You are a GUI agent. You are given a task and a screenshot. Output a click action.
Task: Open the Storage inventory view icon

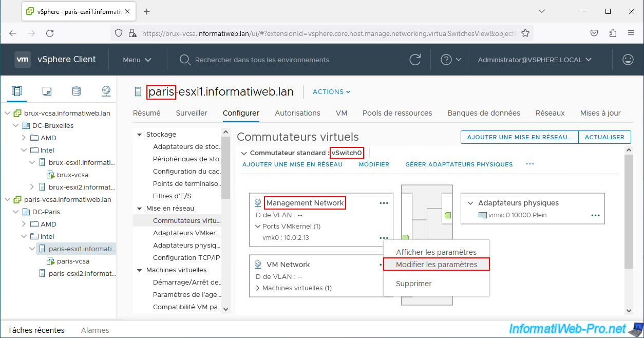(76, 91)
